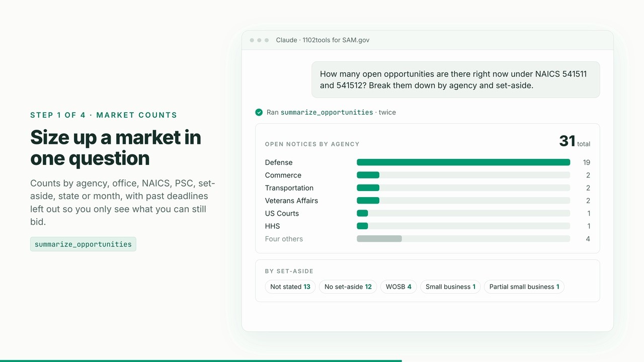Click the Not stated 13 chip

[x=290, y=287]
